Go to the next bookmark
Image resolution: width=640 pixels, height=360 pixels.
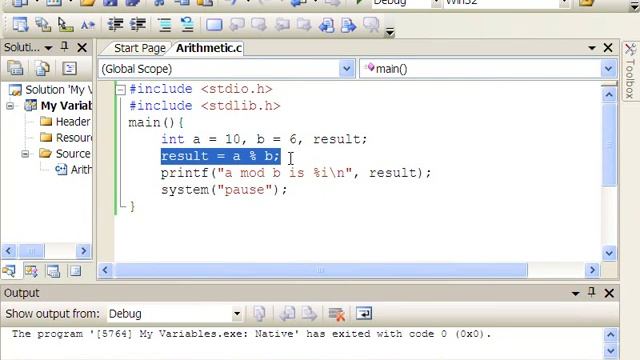[259, 25]
